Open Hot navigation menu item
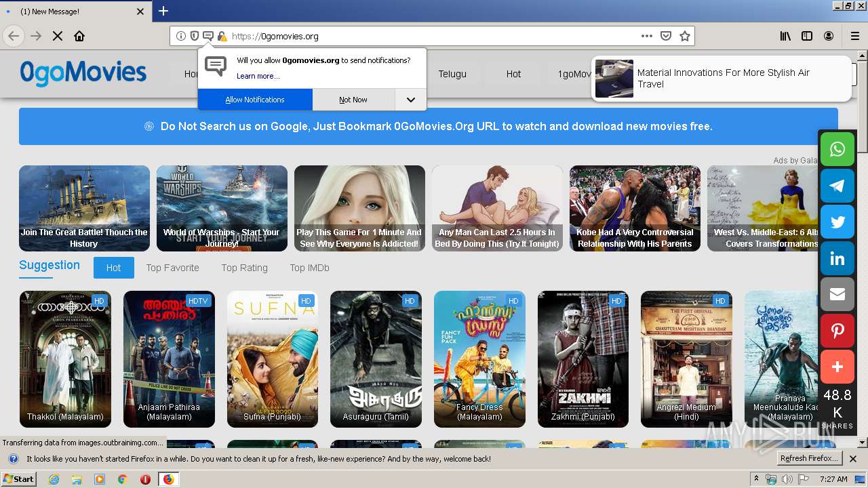The width and height of the screenshot is (868, 488). coord(513,74)
